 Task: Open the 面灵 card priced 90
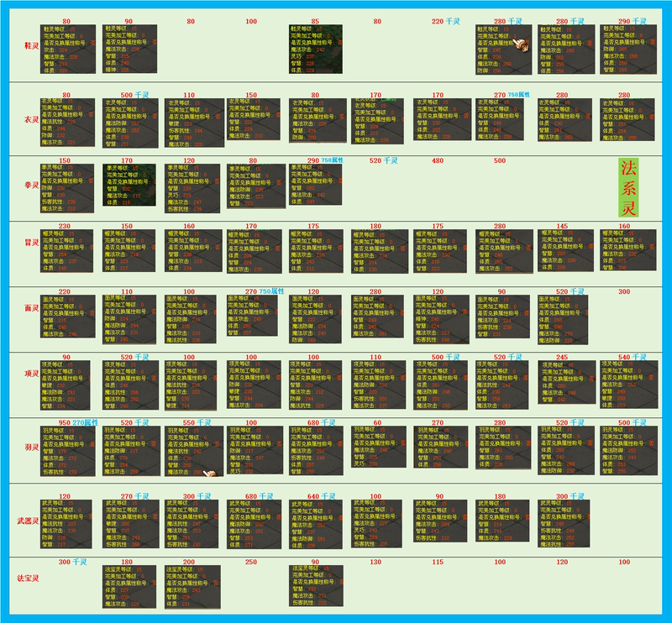click(502, 317)
